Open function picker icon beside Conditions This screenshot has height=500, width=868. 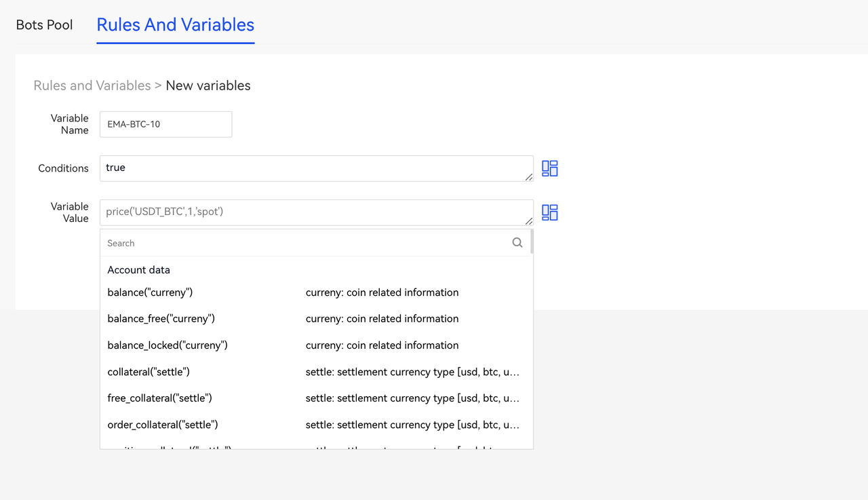(x=549, y=168)
